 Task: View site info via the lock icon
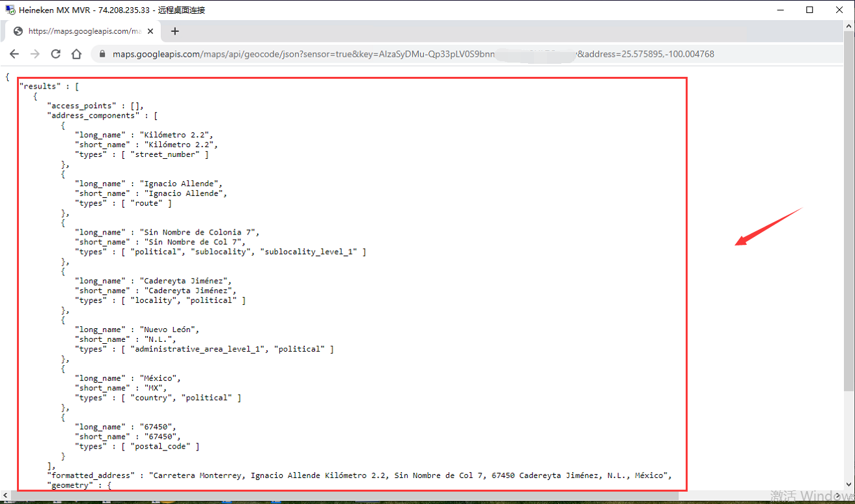click(102, 54)
